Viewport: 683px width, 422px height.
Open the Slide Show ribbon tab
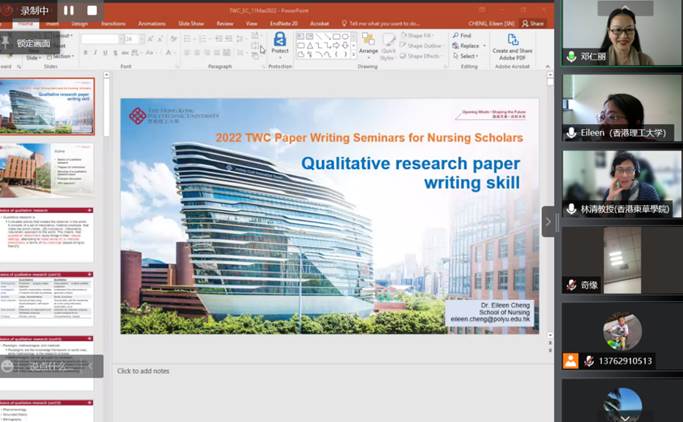[189, 23]
